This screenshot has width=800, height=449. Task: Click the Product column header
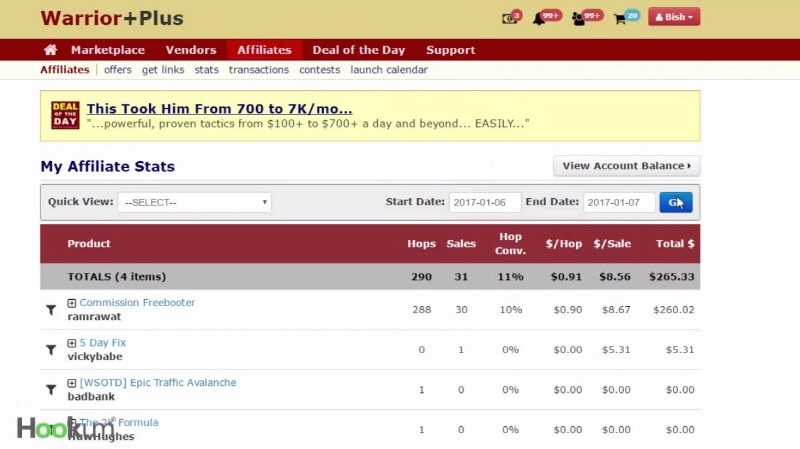click(89, 243)
